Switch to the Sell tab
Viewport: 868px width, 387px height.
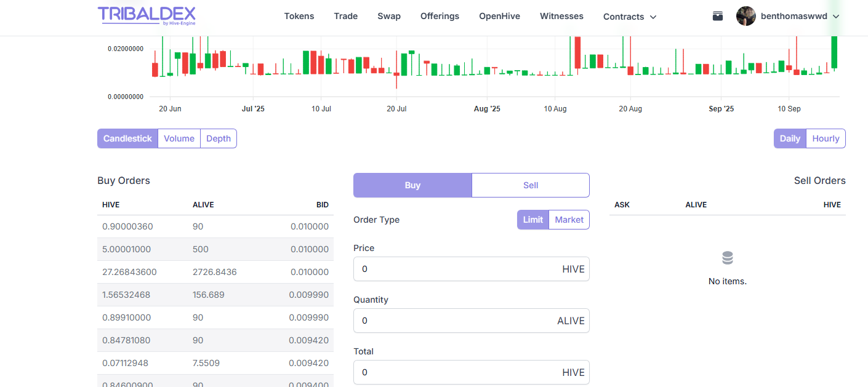(x=530, y=185)
